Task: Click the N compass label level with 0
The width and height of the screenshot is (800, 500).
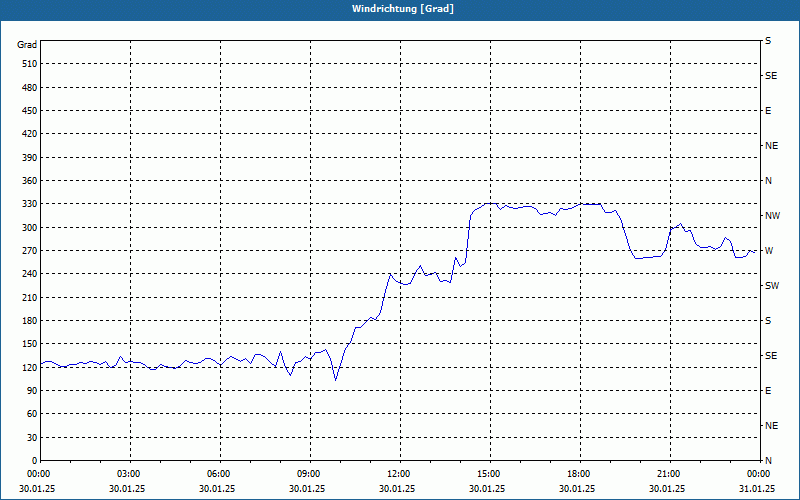Action: (768, 461)
